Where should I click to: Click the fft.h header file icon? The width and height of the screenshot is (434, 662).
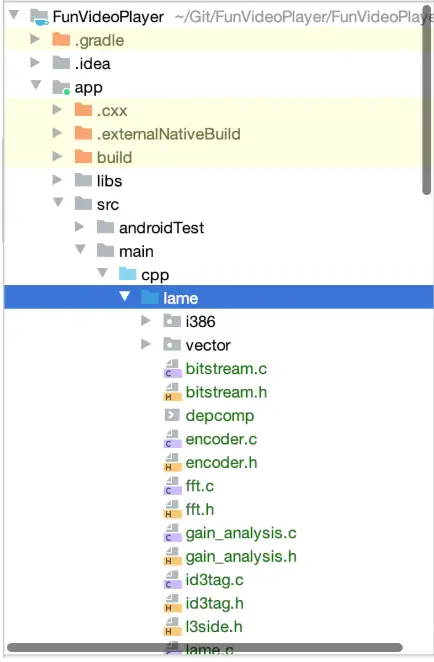click(x=171, y=510)
